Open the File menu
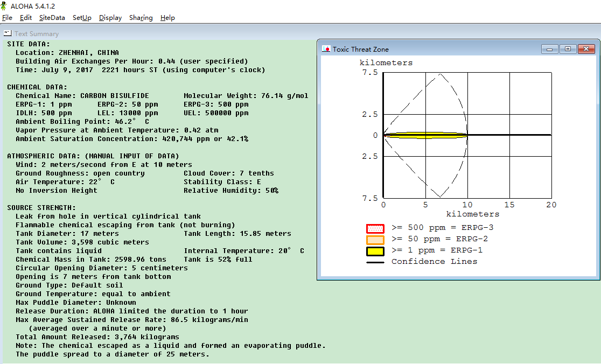This screenshot has height=364, width=601. pyautogui.click(x=7, y=18)
